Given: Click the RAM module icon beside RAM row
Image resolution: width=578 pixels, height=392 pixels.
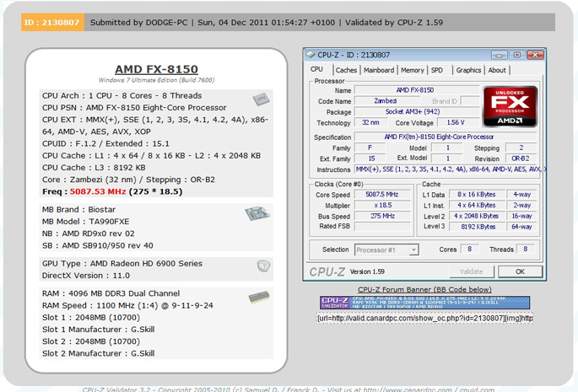Looking at the screenshot, I should coord(259,297).
